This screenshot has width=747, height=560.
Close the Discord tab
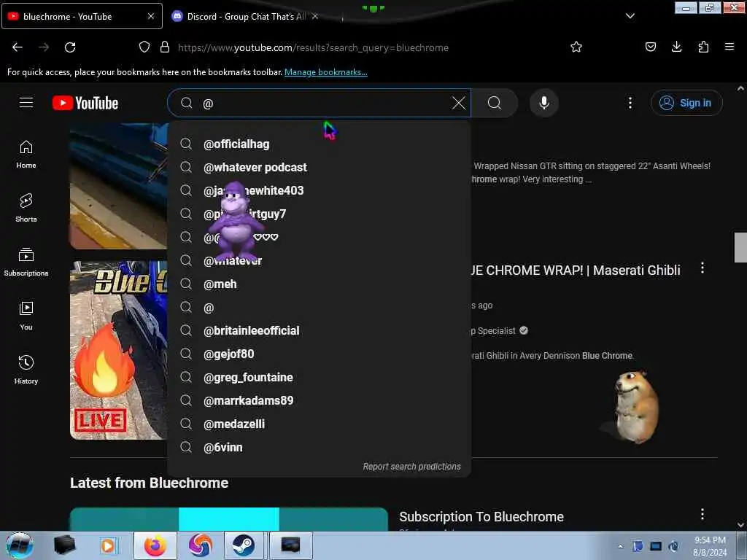(314, 16)
